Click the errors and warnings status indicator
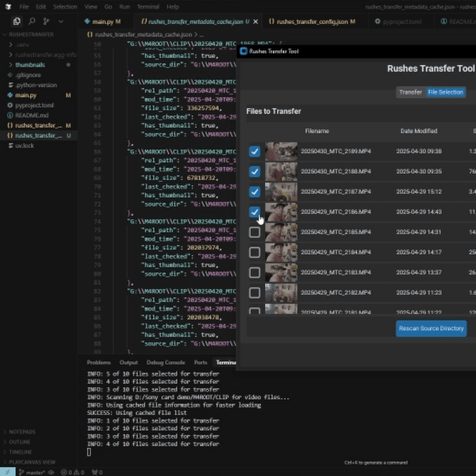The height and width of the screenshot is (476, 476). pos(72,472)
